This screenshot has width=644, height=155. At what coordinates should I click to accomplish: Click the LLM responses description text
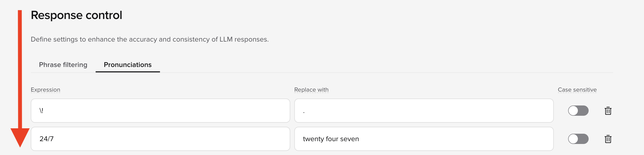click(x=150, y=39)
